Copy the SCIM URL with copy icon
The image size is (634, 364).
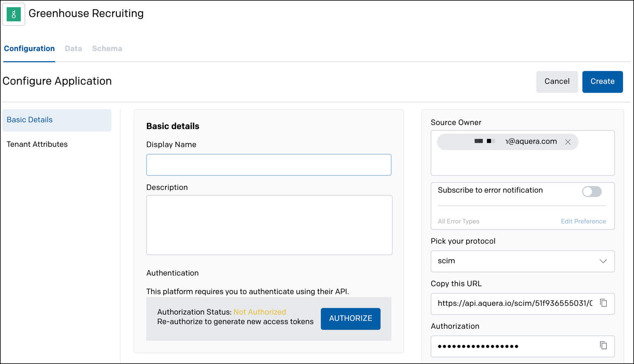pos(603,303)
